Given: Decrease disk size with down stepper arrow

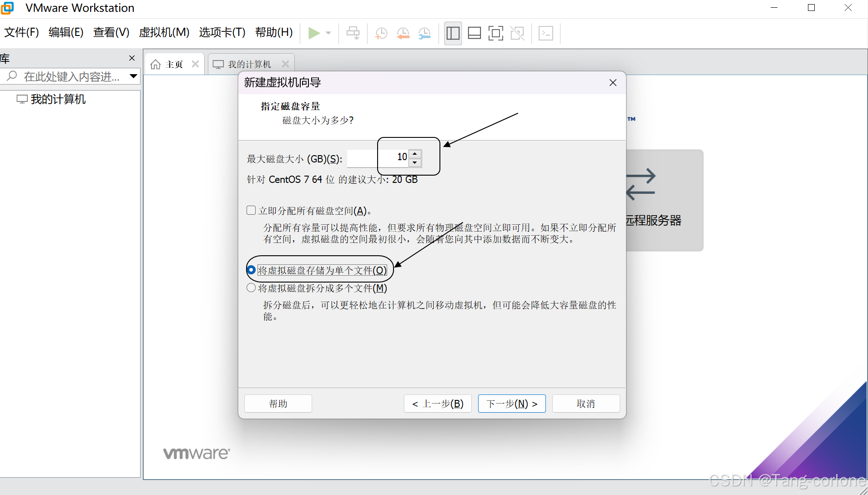Looking at the screenshot, I should pos(415,163).
